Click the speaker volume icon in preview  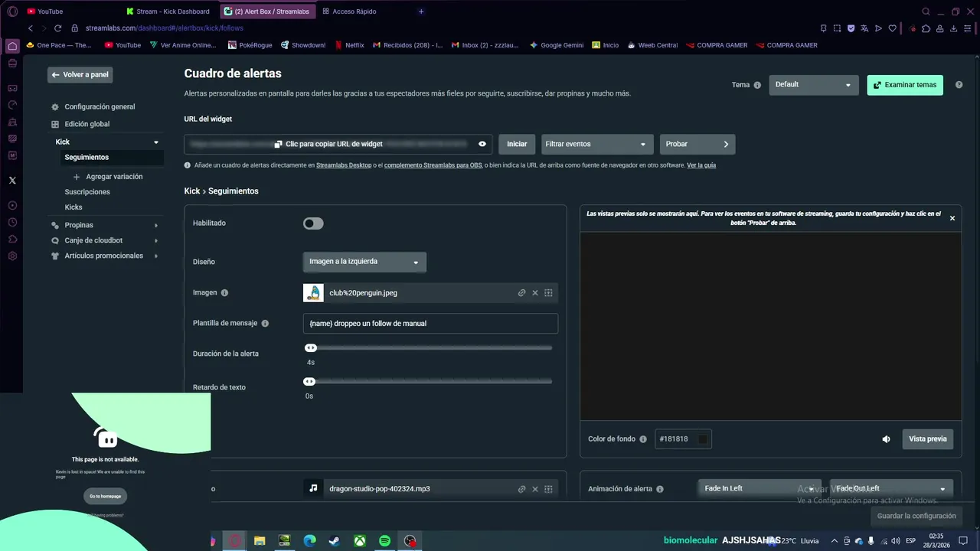point(886,439)
